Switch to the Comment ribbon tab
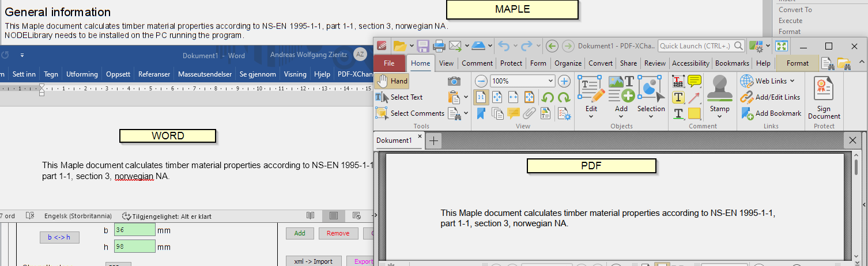Image resolution: width=868 pixels, height=266 pixels. coord(477,63)
